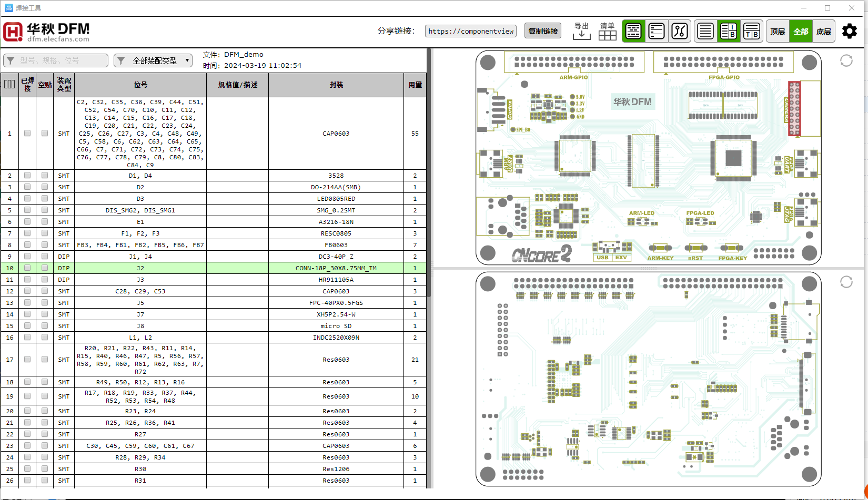Select the CONN-18P_30X8.75MM_TM package cell
Image resolution: width=868 pixels, height=500 pixels.
(x=336, y=268)
